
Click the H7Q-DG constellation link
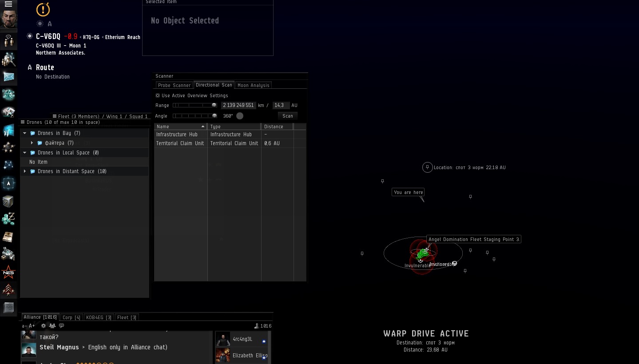tap(91, 37)
